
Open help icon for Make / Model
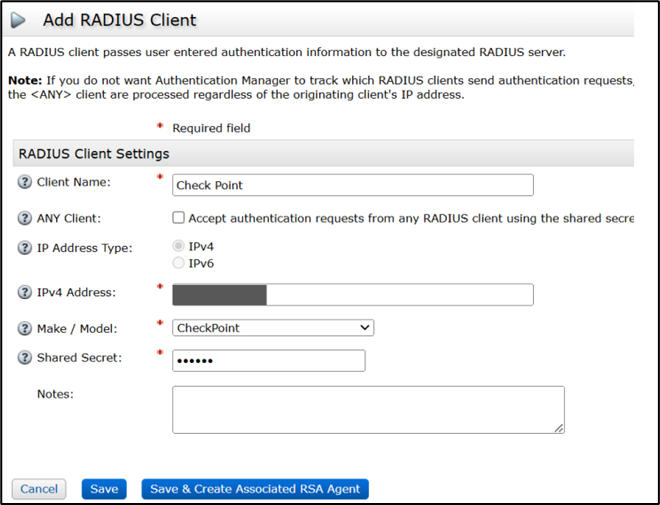click(x=25, y=328)
